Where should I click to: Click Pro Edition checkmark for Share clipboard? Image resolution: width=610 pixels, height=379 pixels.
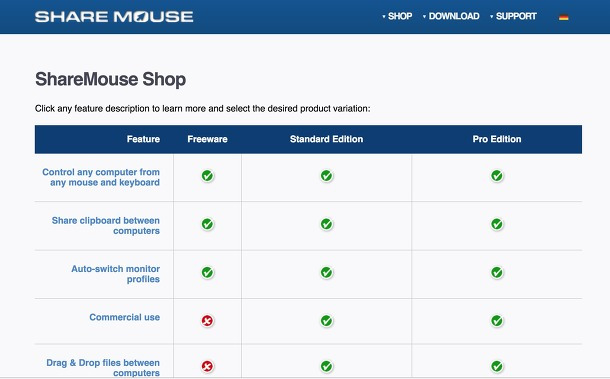pos(497,224)
